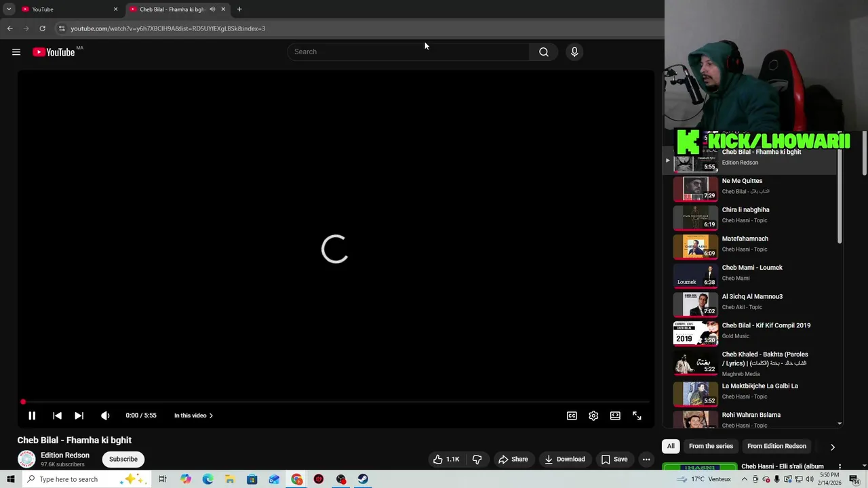The height and width of the screenshot is (488, 868).
Task: Open the tab search dropdown
Action: click(9, 9)
